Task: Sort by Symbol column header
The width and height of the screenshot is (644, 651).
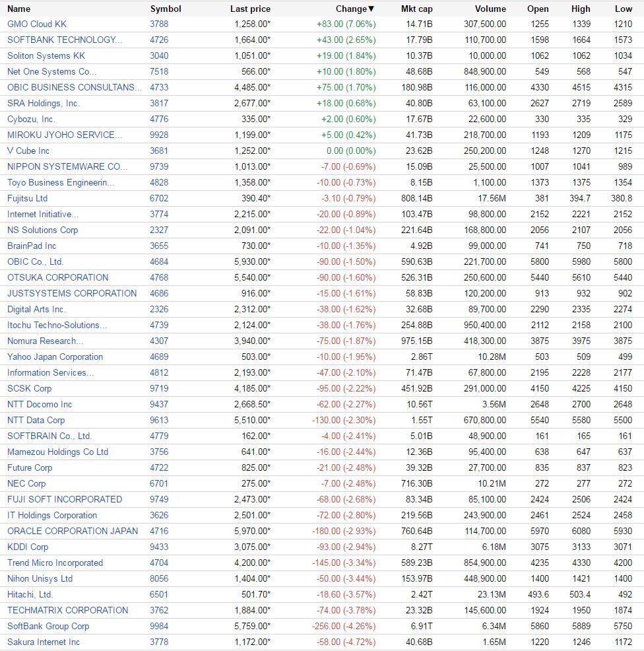Action: (x=166, y=9)
